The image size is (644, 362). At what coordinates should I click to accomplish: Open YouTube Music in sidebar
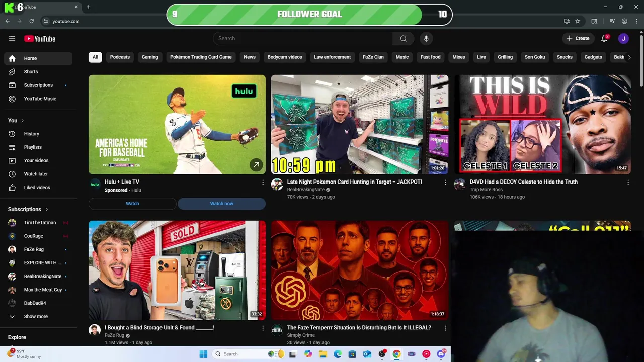coord(38,99)
